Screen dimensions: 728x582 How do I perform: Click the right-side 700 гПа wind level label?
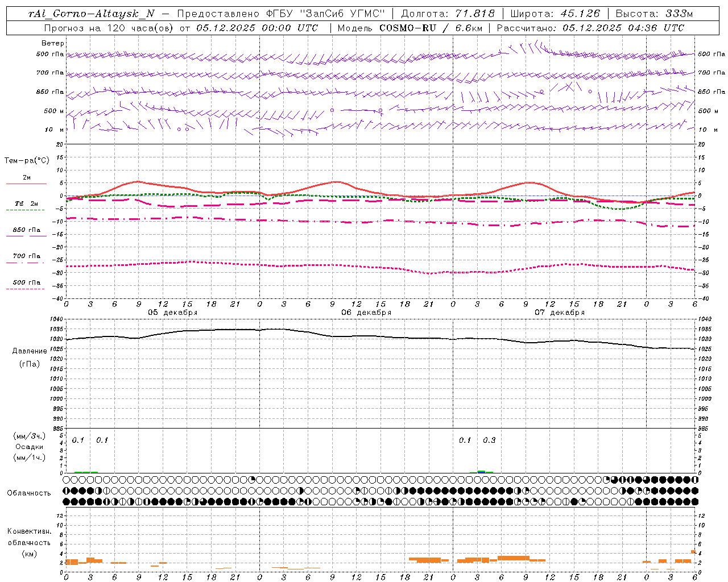(712, 73)
